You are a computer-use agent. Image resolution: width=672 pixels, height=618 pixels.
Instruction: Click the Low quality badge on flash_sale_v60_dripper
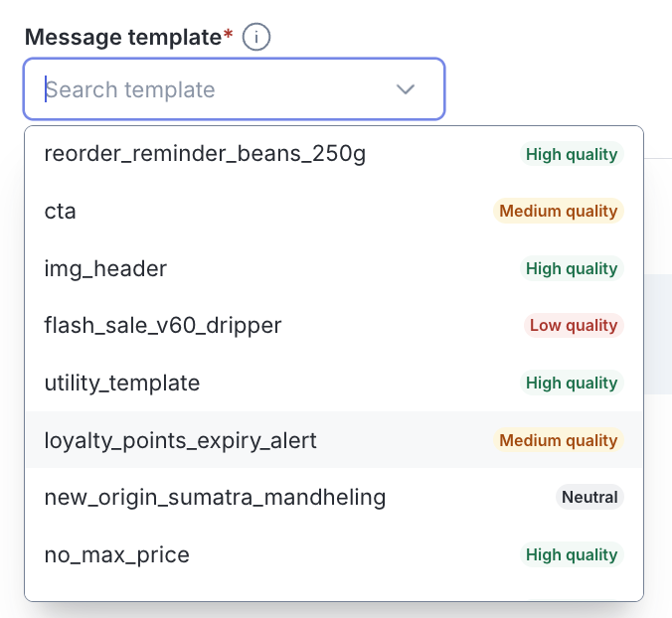click(x=574, y=326)
